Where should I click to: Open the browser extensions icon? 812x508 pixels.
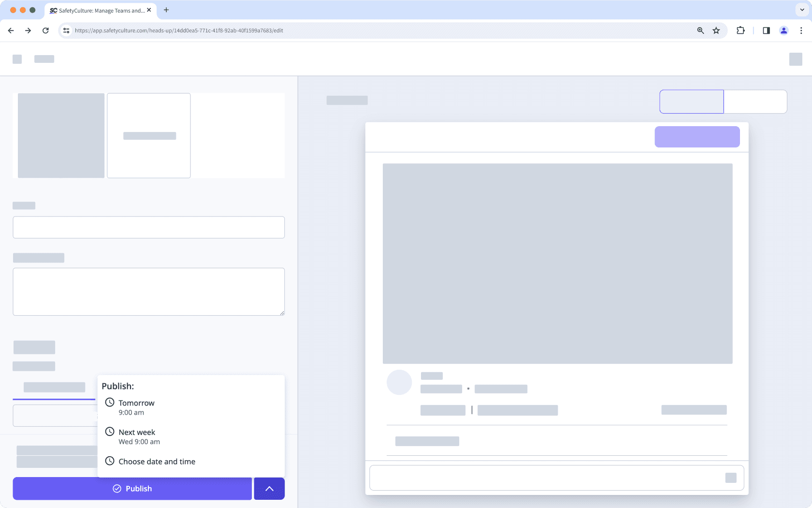pos(740,30)
